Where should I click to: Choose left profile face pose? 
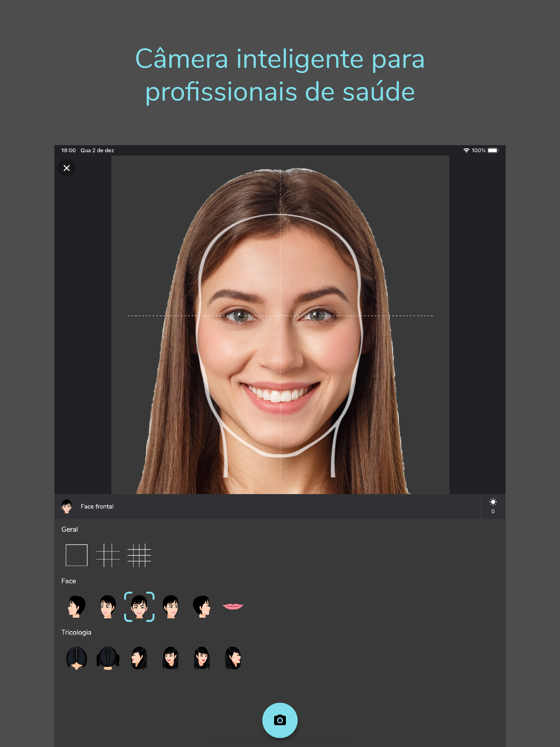[x=76, y=606]
